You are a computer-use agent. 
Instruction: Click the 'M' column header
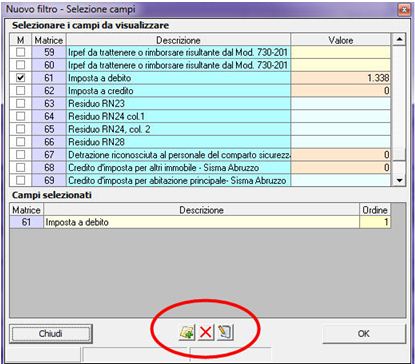pyautogui.click(x=20, y=40)
